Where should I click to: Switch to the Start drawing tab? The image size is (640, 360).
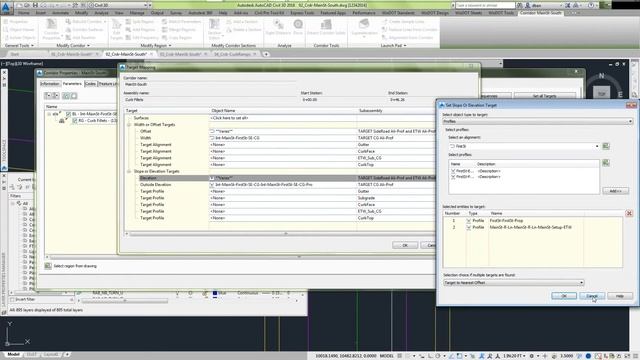coord(15,54)
